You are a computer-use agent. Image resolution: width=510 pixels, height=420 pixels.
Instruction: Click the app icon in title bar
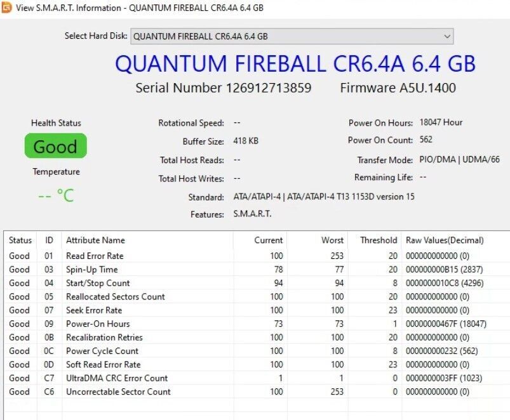6,8
